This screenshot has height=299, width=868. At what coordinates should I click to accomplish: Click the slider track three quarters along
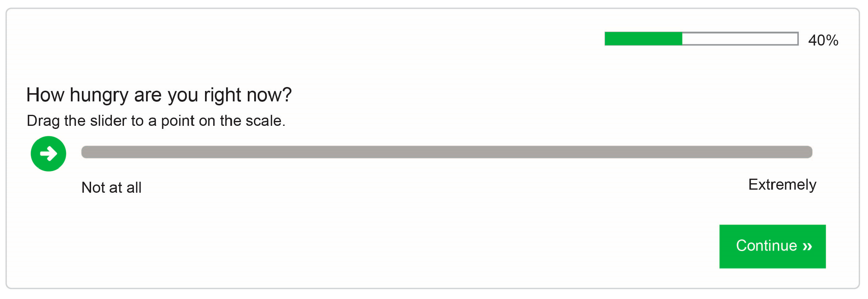629,152
